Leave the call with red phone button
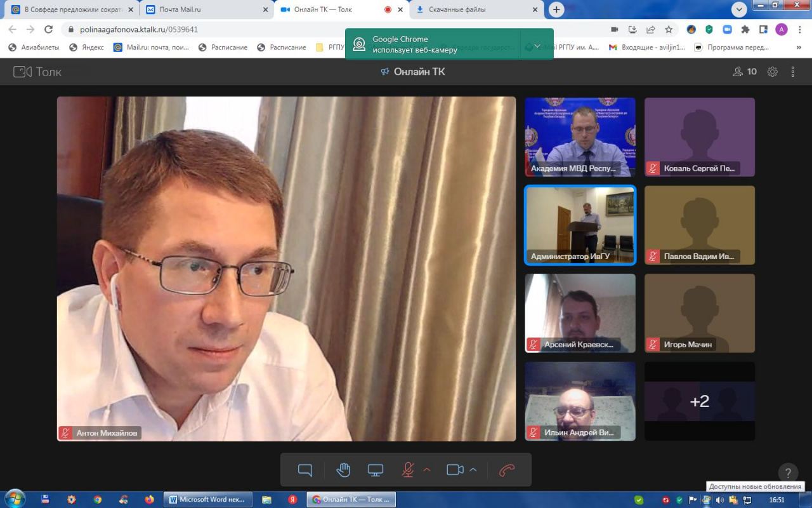 click(x=506, y=470)
